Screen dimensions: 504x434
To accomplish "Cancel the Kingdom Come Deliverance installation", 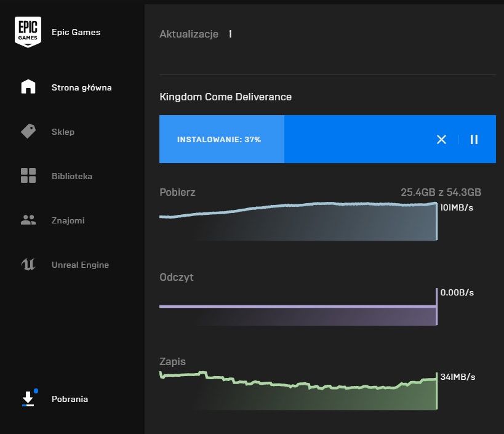I will [441, 139].
